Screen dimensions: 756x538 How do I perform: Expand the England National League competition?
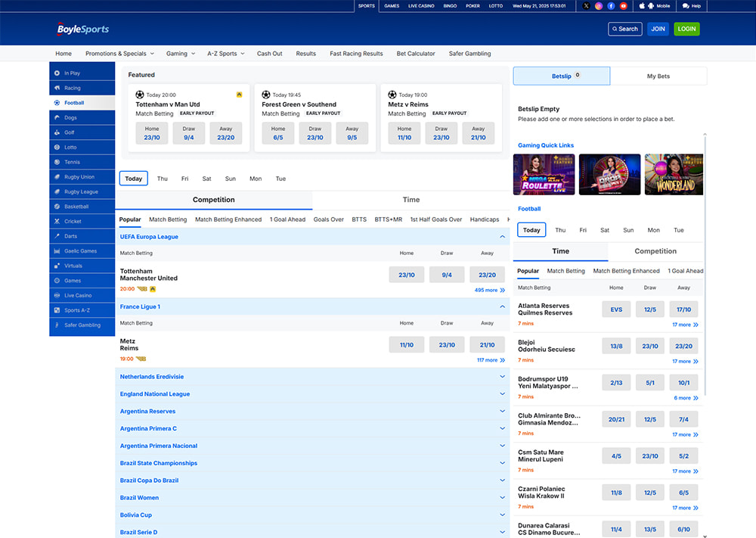click(x=312, y=394)
